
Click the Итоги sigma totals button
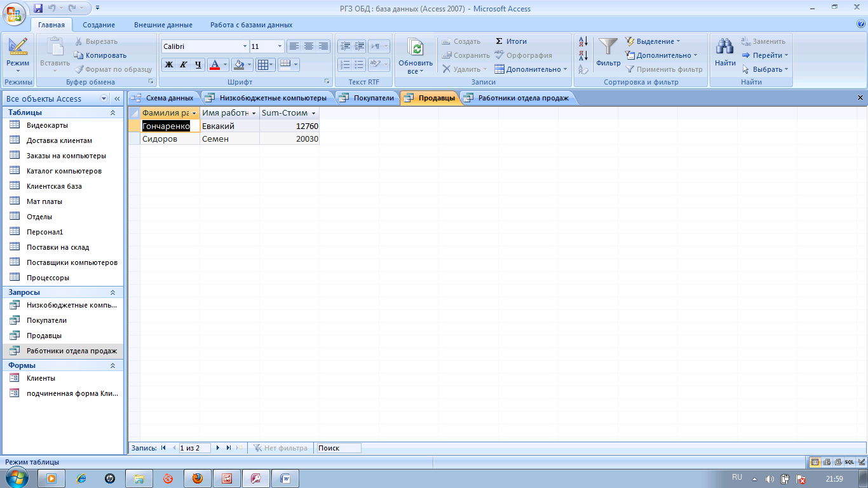511,41
